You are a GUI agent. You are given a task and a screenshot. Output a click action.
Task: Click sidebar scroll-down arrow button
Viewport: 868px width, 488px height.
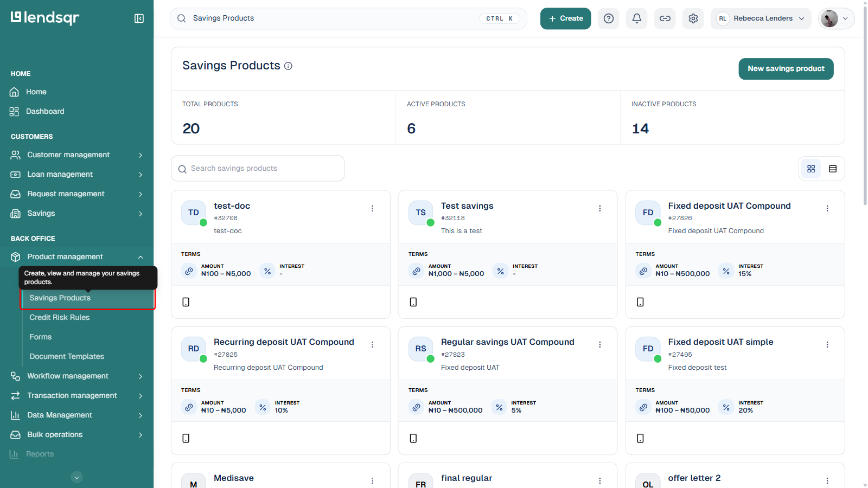pos(77,478)
